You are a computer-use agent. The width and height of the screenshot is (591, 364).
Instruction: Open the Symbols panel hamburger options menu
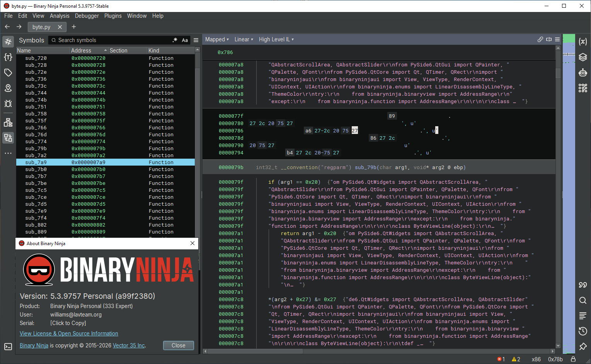[196, 40]
